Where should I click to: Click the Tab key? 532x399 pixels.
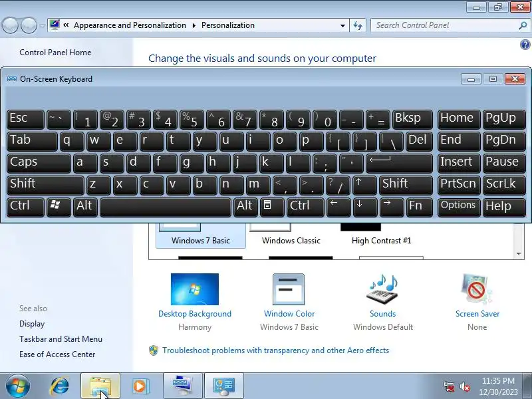tap(32, 142)
